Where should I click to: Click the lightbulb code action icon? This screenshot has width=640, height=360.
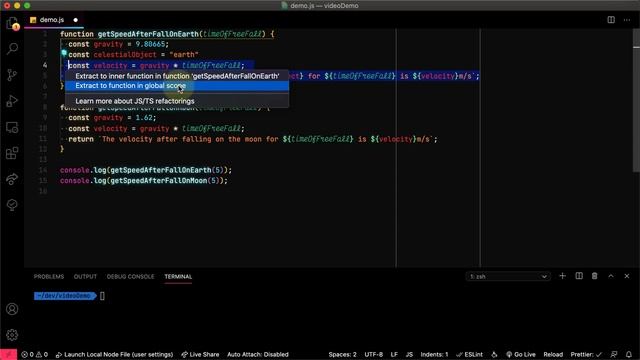tap(64, 53)
